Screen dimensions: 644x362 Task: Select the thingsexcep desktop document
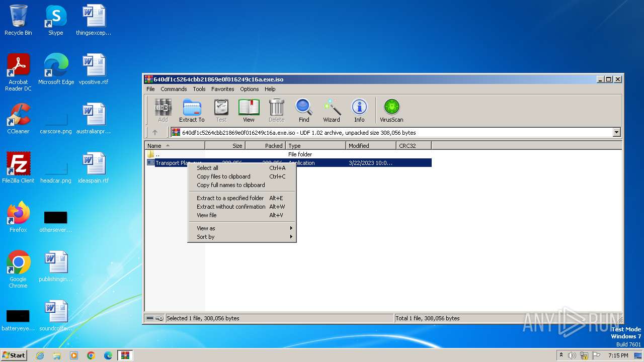click(94, 20)
